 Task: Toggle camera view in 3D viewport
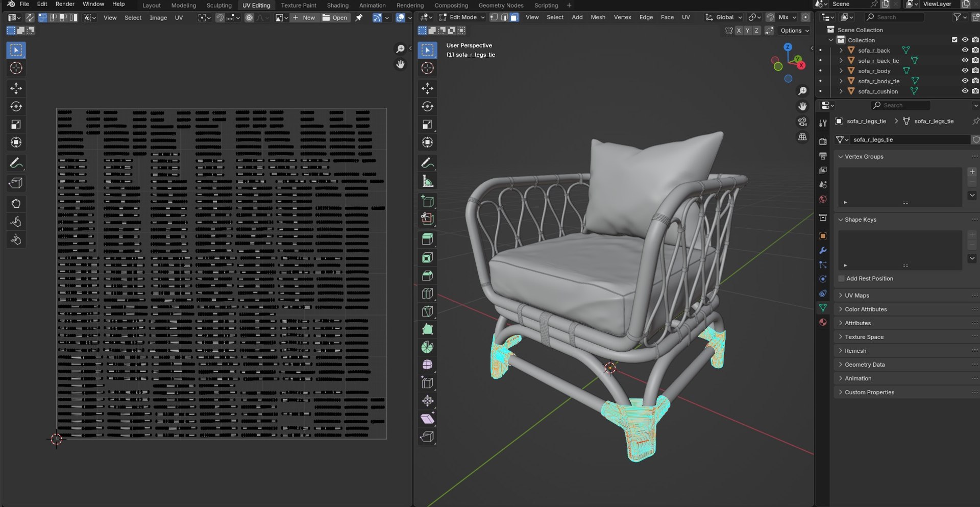point(803,122)
